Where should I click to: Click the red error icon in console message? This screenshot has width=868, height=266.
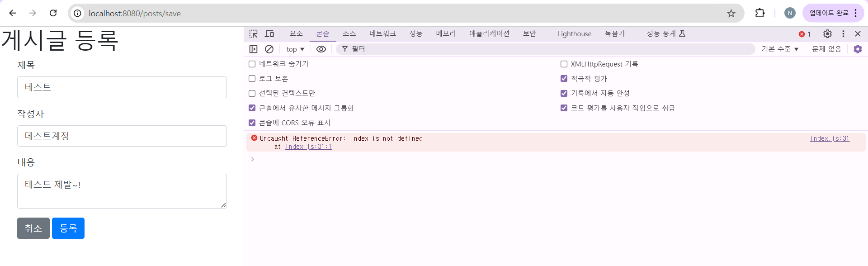(254, 138)
